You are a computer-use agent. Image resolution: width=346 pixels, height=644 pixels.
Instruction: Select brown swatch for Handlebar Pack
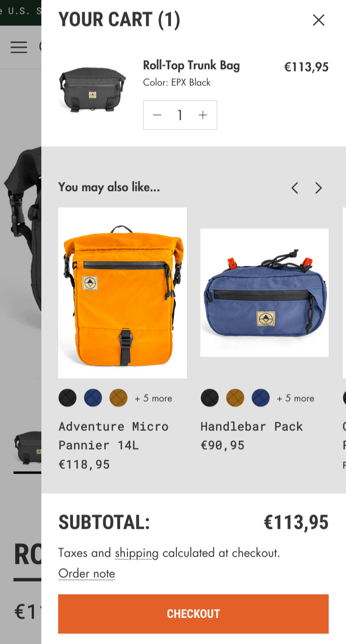click(x=235, y=398)
